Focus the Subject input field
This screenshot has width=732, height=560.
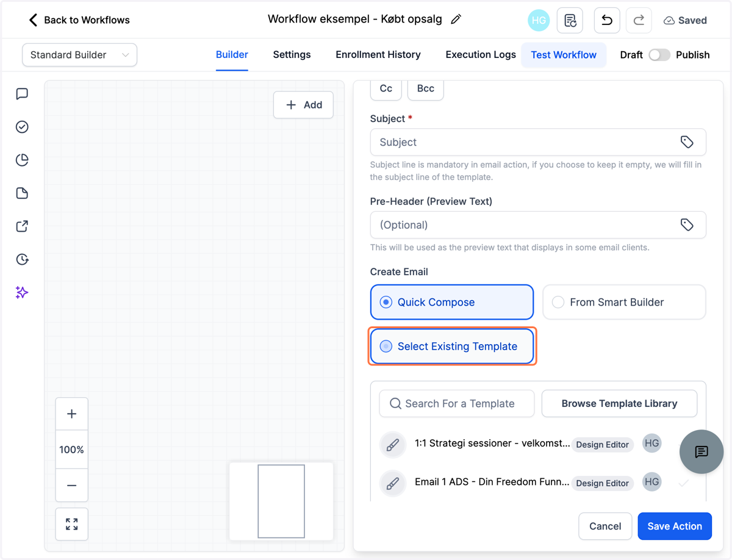[x=538, y=142]
